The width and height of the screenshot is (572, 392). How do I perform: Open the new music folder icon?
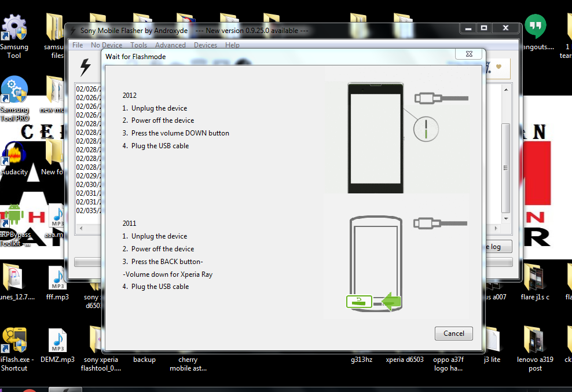[55, 95]
